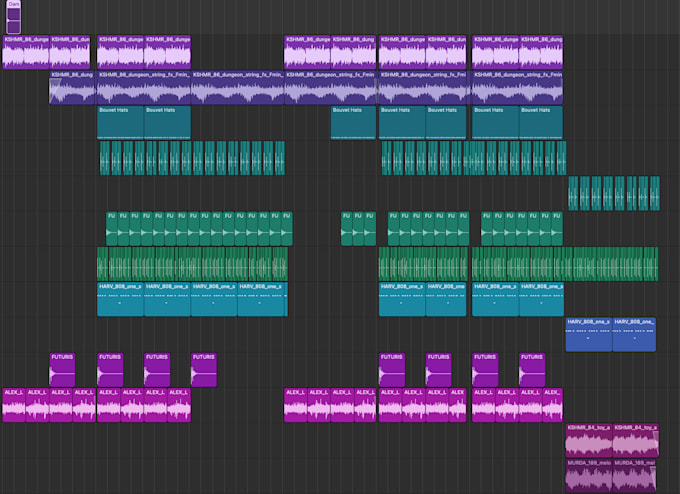Screen dimensions: 680x494
Task: Select the short clip labeled ALEX
Action: 458,405
